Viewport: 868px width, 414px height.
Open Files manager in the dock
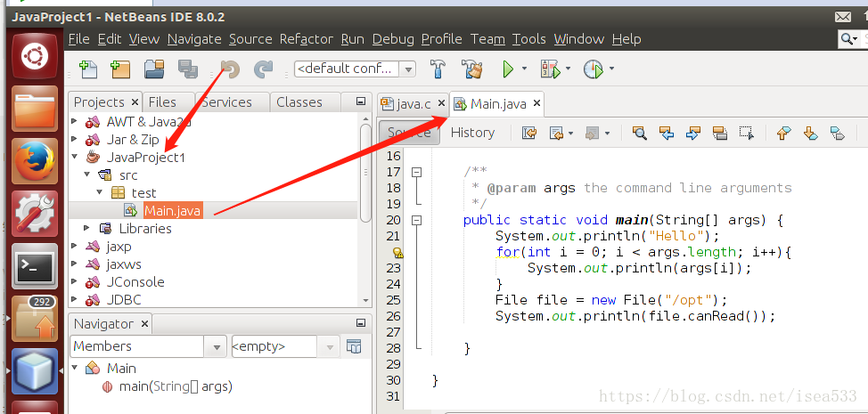[35, 109]
